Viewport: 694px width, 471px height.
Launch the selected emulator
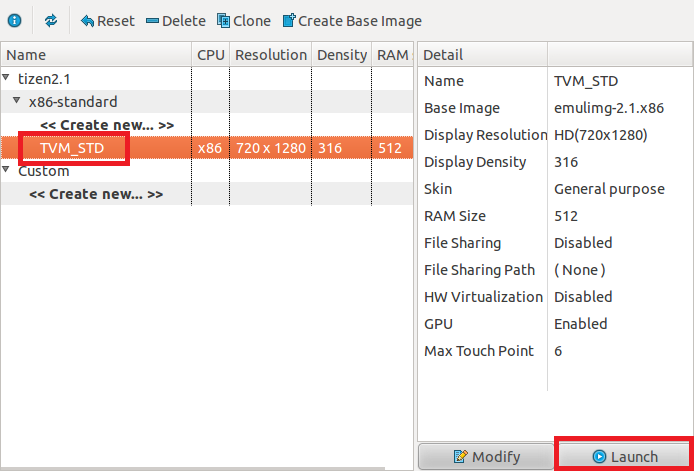pos(625,456)
